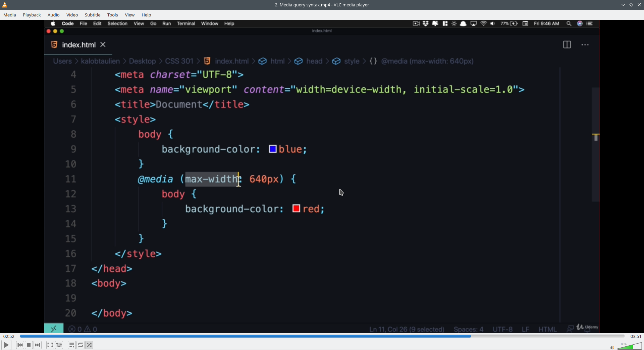644x350 pixels.
Task: Open the Terminal menu in VS Code
Action: [x=186, y=24]
